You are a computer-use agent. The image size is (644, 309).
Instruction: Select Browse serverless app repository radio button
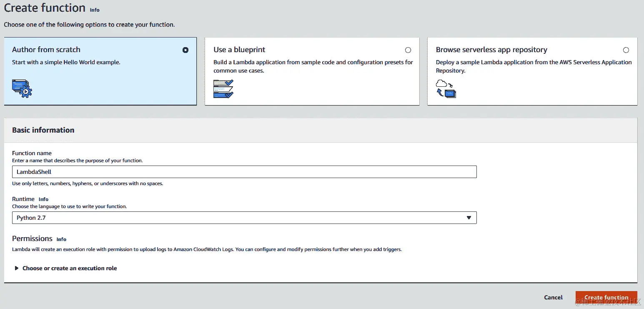click(x=626, y=50)
